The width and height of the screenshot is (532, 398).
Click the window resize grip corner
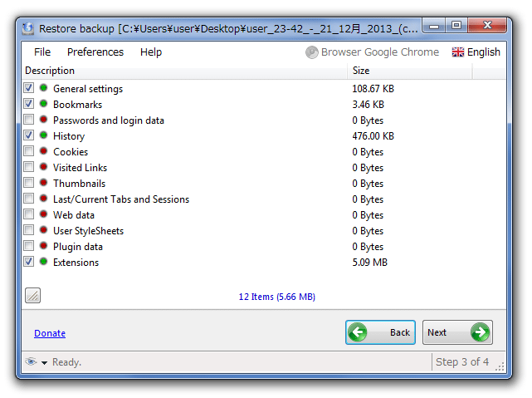point(500,366)
